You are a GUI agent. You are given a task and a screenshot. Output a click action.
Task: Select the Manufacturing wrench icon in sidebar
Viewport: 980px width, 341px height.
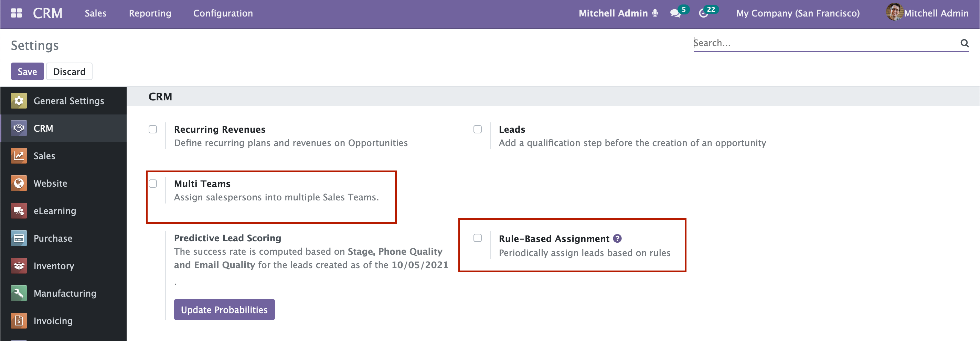click(19, 293)
